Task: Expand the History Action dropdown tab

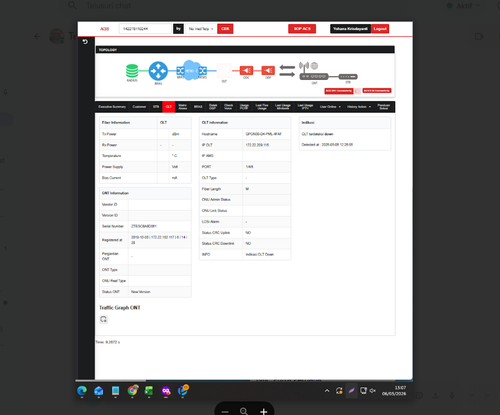Action: [x=359, y=107]
